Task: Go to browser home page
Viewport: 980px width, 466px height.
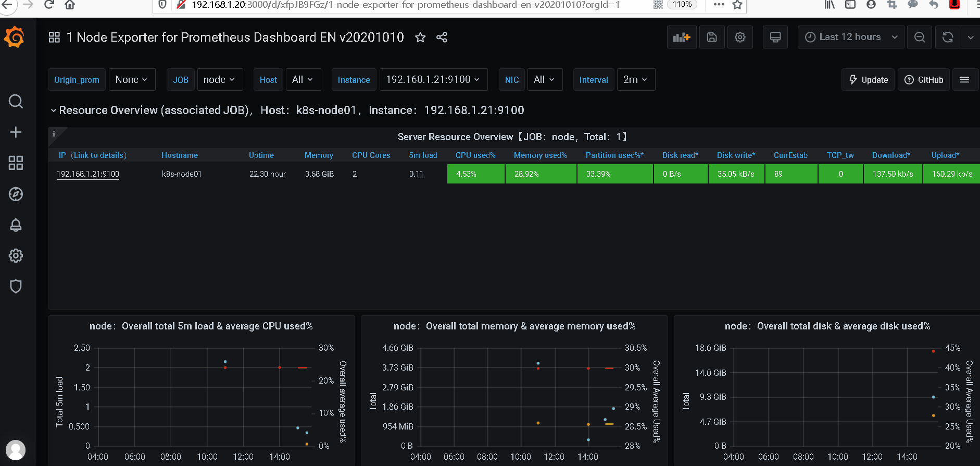Action: [70, 5]
